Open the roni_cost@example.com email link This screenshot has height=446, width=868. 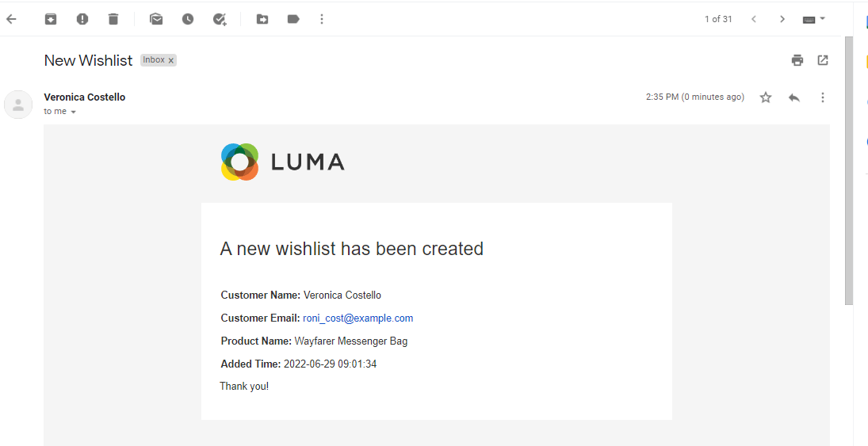(358, 318)
